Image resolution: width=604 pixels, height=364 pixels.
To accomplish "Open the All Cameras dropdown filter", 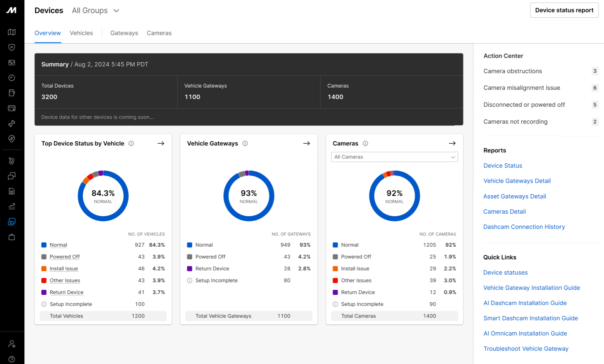I will [394, 157].
